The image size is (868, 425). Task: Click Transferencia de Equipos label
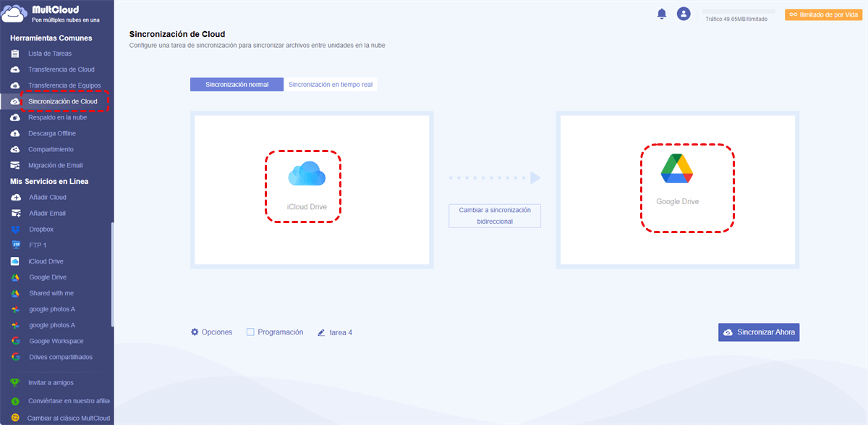64,85
